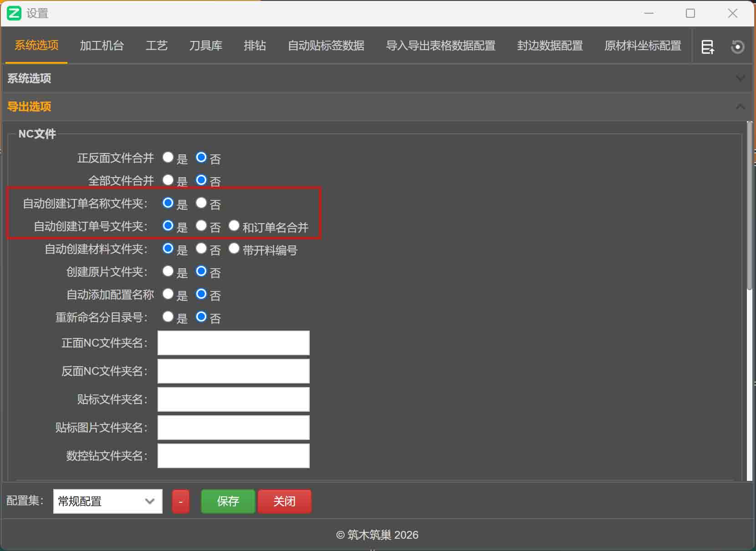This screenshot has width=756, height=551.
Task: Select 是 for 正反面文件合并
Action: (168, 157)
